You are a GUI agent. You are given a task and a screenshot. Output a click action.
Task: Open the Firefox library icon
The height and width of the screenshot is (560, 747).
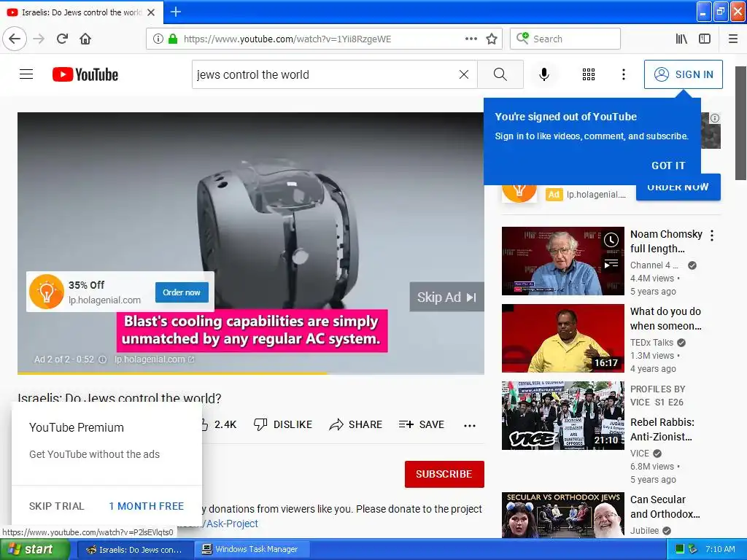pos(681,39)
